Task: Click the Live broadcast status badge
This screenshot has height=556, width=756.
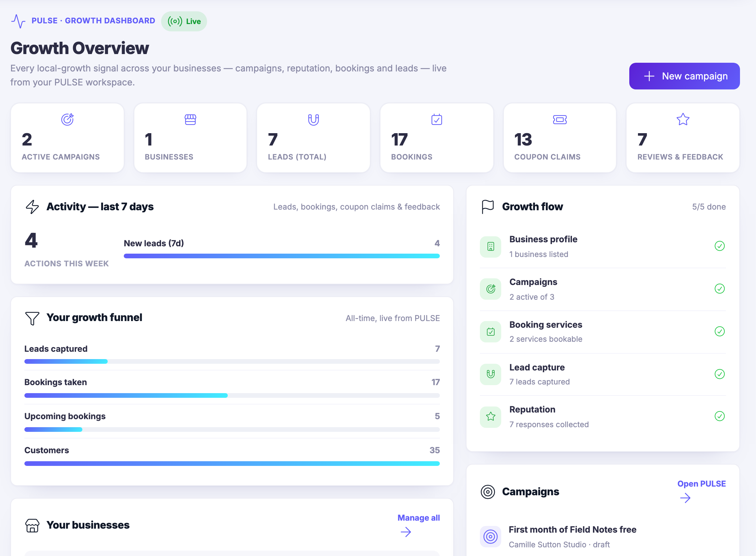Action: click(184, 21)
